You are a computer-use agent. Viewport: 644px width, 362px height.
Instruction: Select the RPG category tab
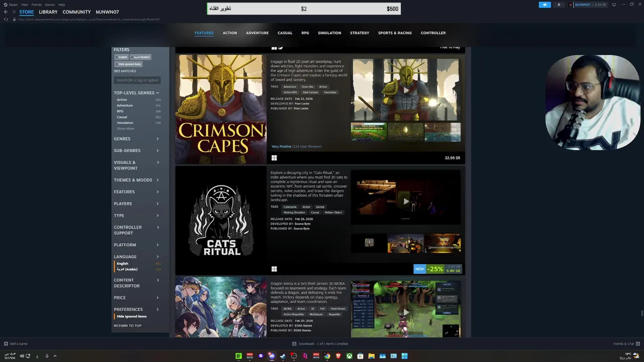(305, 33)
